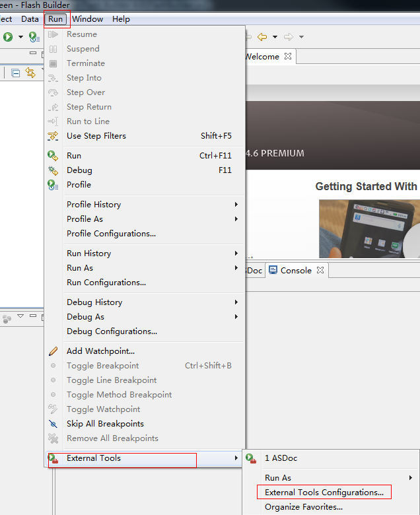The image size is (420, 515).
Task: Close the Console tab
Action: pyautogui.click(x=320, y=270)
